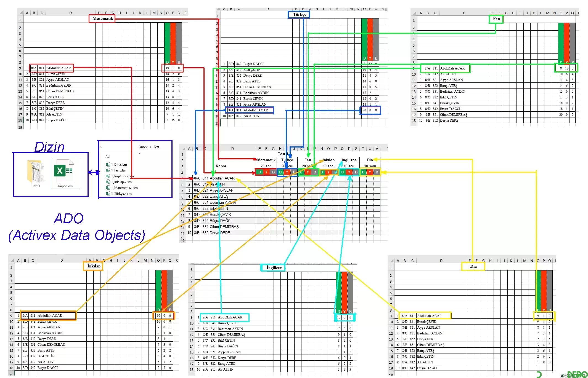This screenshot has width=588, height=378.
Task: Click Abdullah ACAR in İngilizce sheet
Action: tap(230, 317)
